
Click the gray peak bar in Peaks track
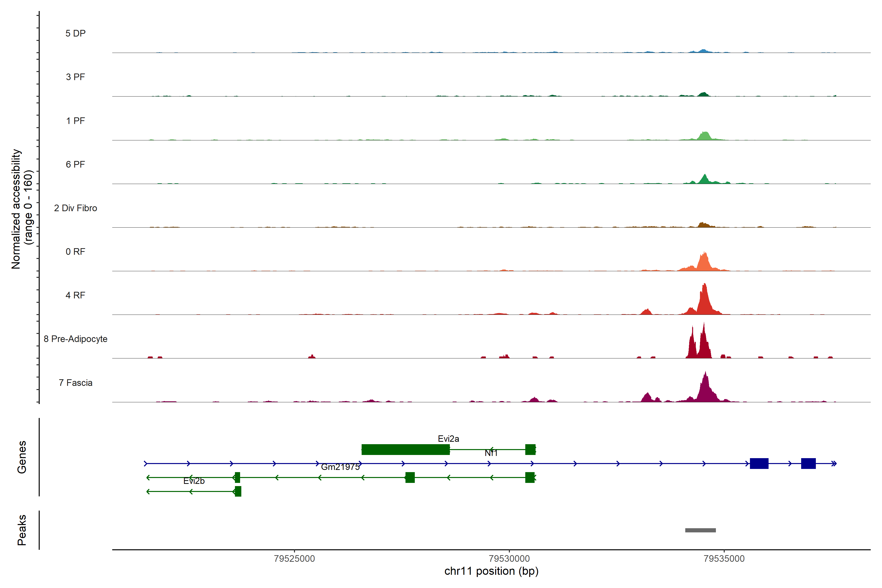pos(700,530)
